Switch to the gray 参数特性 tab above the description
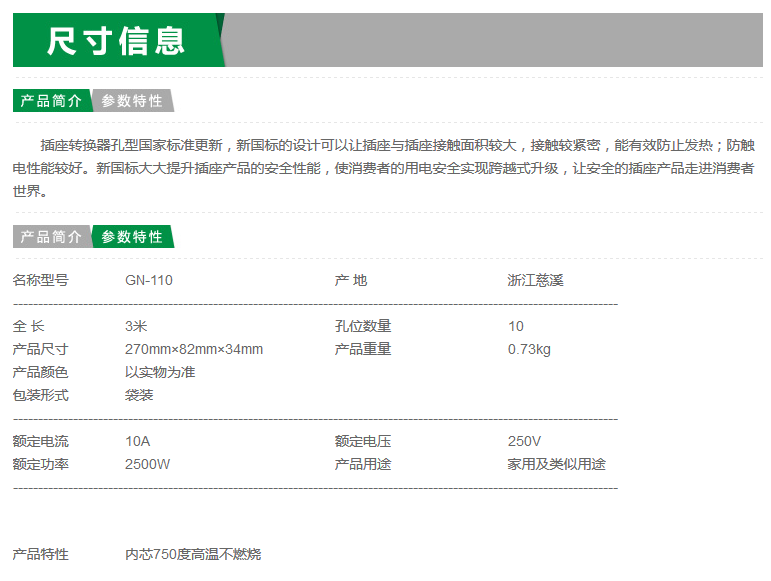Screen dimensions: 771x581 132,101
